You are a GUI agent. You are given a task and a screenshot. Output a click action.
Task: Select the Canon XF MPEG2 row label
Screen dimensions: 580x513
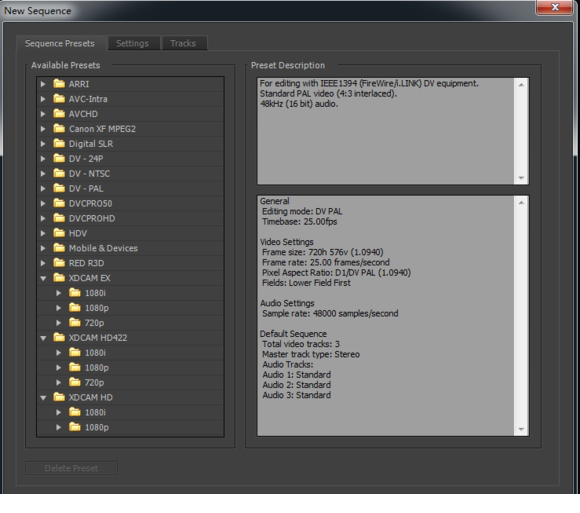102,129
